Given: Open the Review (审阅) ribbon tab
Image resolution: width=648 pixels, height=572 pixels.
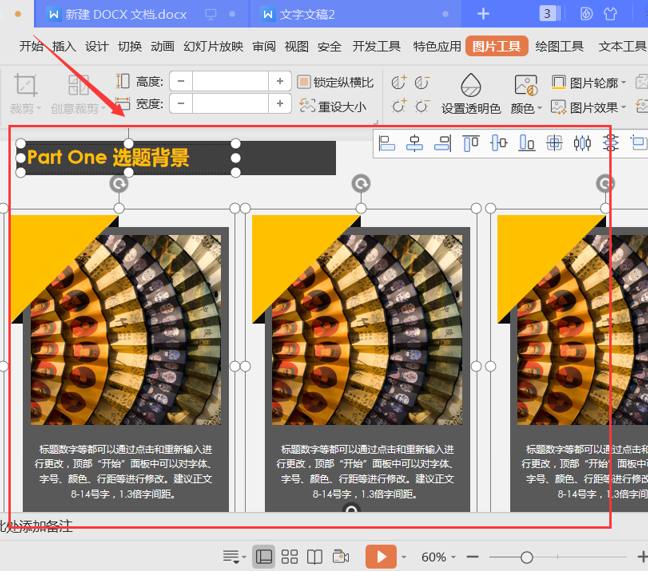Looking at the screenshot, I should (x=264, y=46).
